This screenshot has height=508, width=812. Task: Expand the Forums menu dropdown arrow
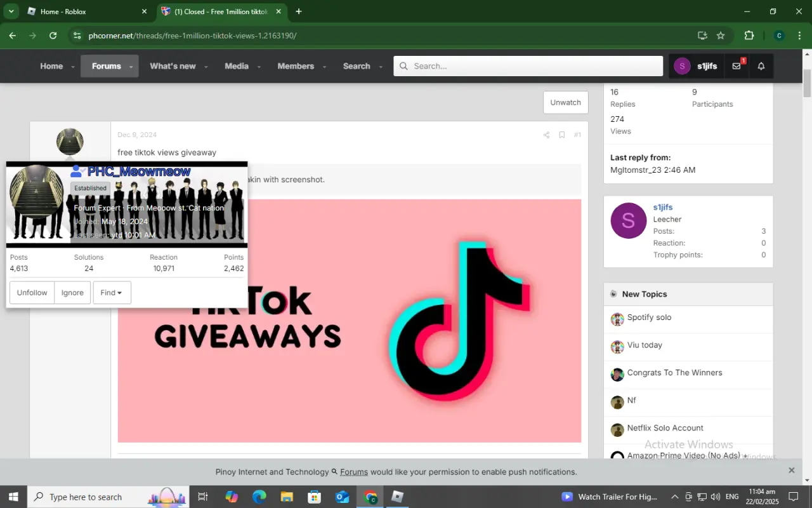coord(131,67)
